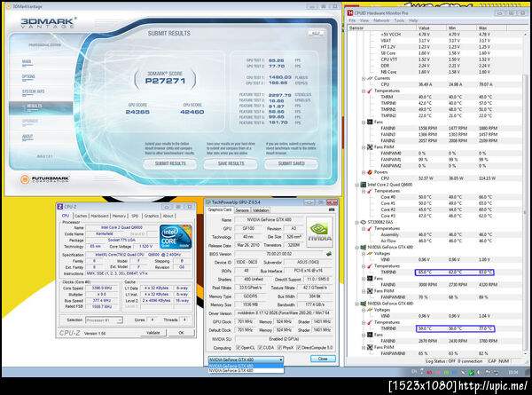532x395 pixels.
Task: Click the Value column header in Hardware Monitor
Action: pos(431,28)
